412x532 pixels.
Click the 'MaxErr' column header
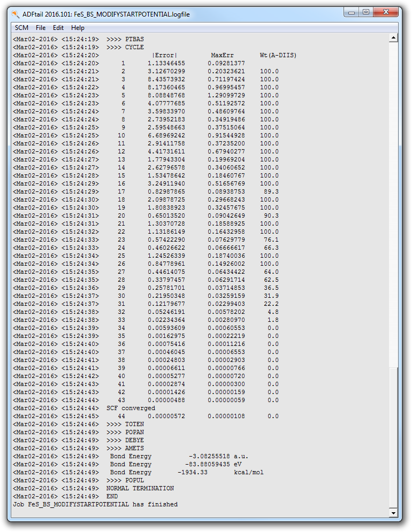click(222, 55)
